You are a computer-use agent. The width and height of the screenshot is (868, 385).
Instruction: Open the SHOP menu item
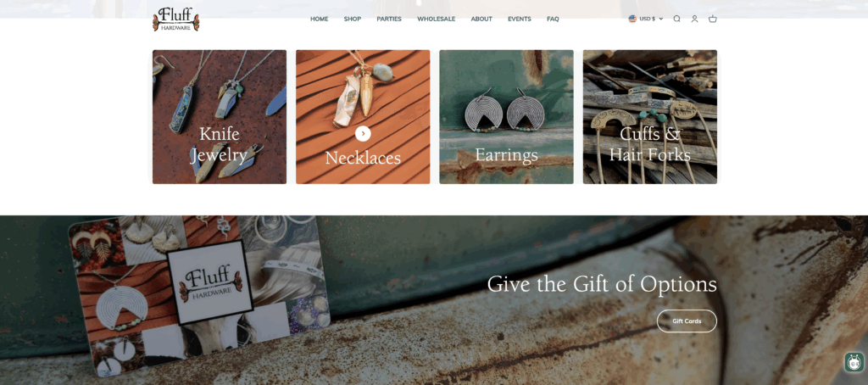[x=352, y=19]
